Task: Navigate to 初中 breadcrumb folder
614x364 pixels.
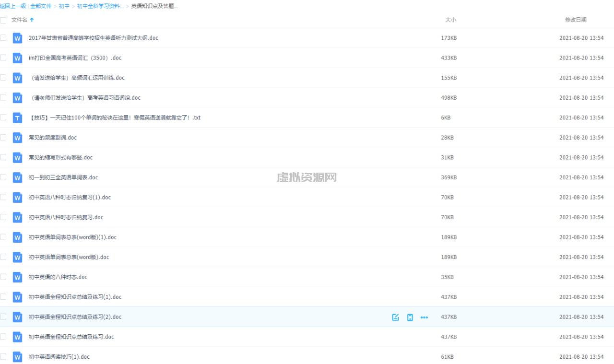Action: (x=64, y=6)
